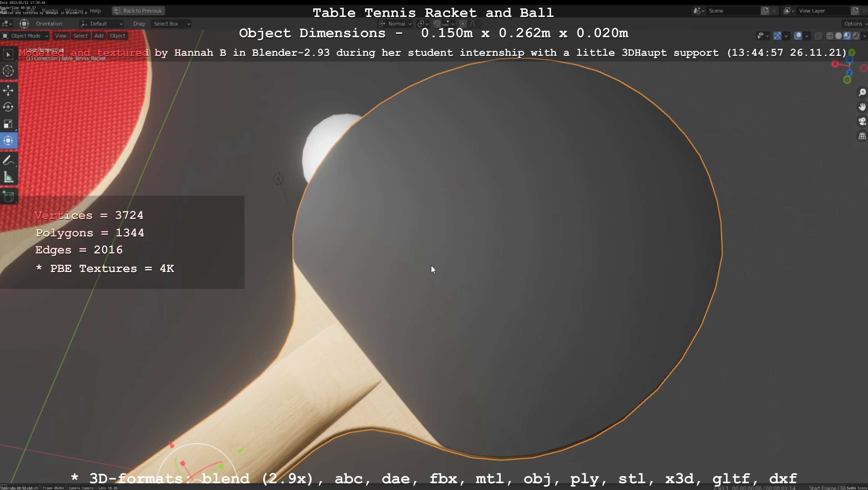This screenshot has height=490, width=868.
Task: Switch to Wireframe viewport shading
Action: coord(830,36)
